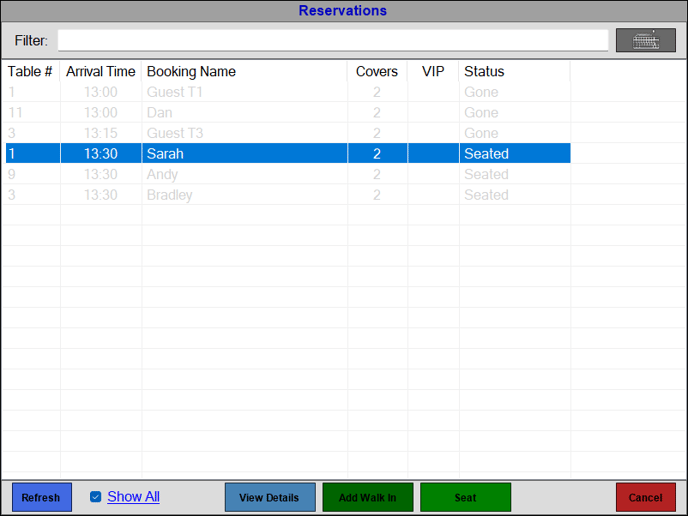Click the Covers column header
The height and width of the screenshot is (516, 688).
[x=377, y=72]
